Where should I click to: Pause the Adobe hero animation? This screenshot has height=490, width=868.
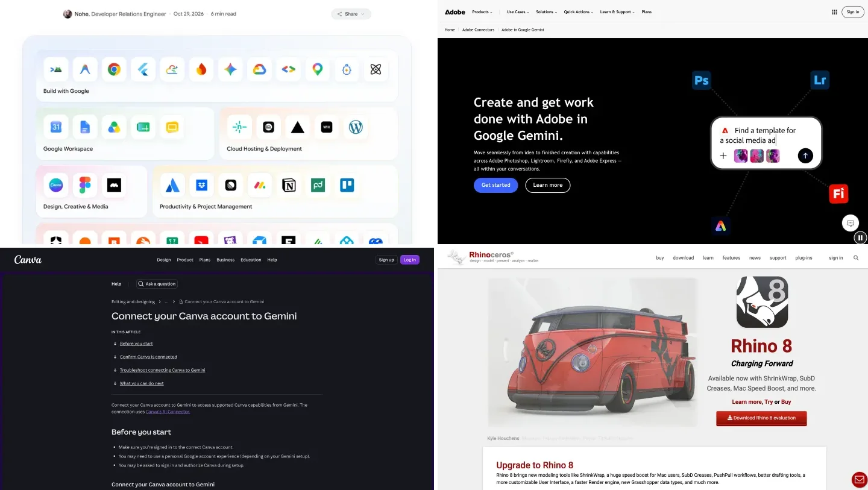click(x=861, y=237)
